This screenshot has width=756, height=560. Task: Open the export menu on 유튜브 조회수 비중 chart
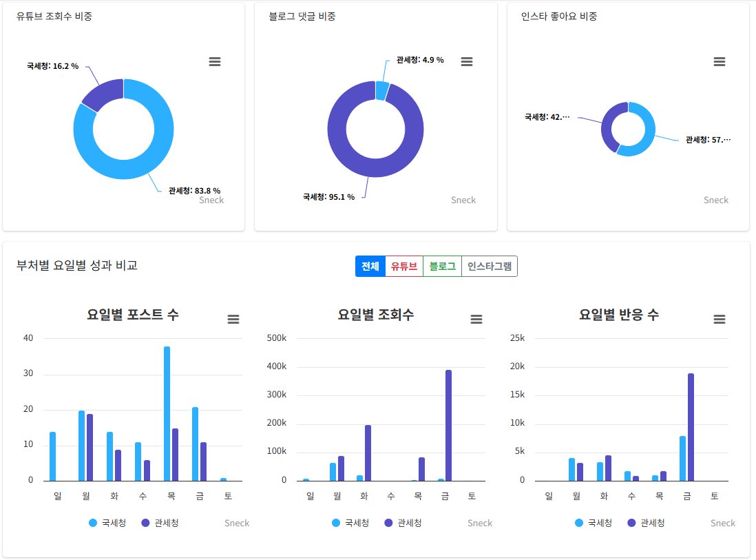coord(214,61)
